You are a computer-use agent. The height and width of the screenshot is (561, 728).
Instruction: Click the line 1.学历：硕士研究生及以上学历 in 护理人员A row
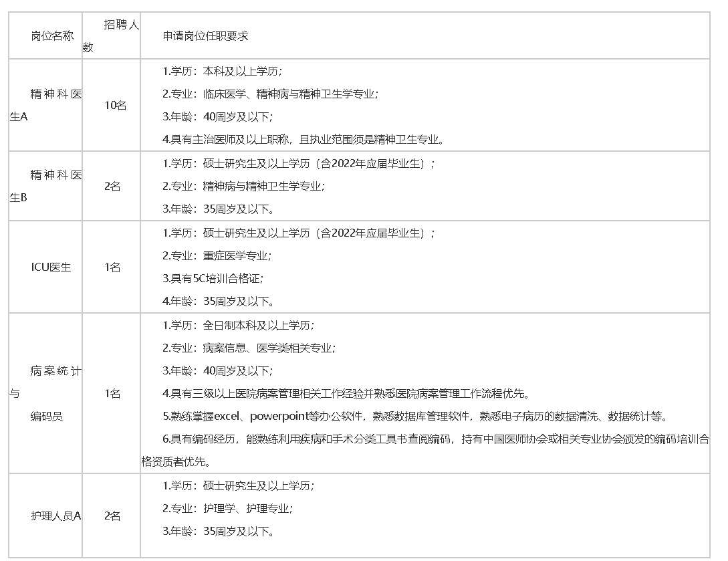tap(238, 485)
